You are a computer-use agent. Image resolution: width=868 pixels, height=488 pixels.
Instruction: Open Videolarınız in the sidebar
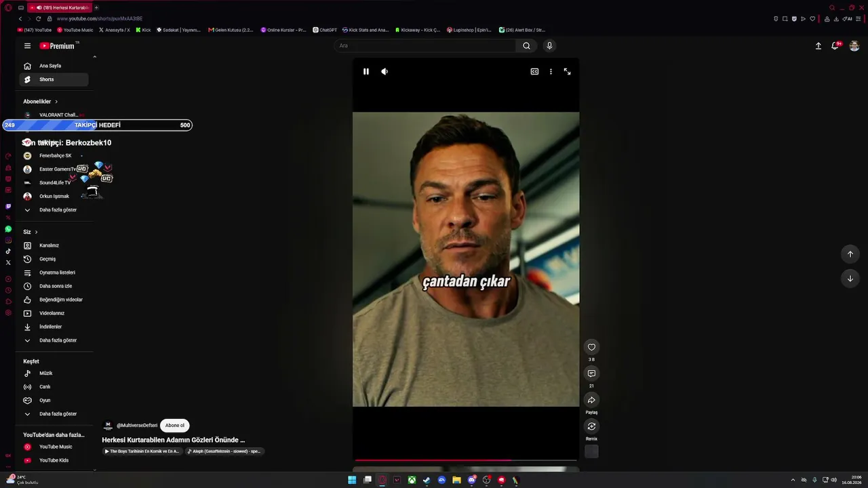tap(54, 313)
